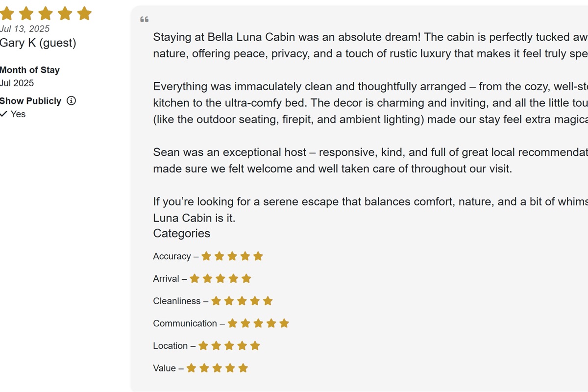Click the Communication category label

pos(185,323)
